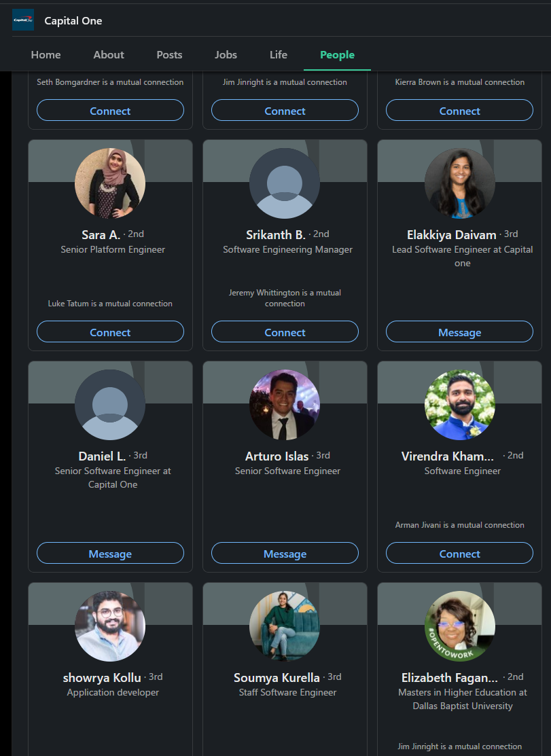Go to the Jobs tab
The width and height of the screenshot is (551, 756).
click(x=226, y=55)
